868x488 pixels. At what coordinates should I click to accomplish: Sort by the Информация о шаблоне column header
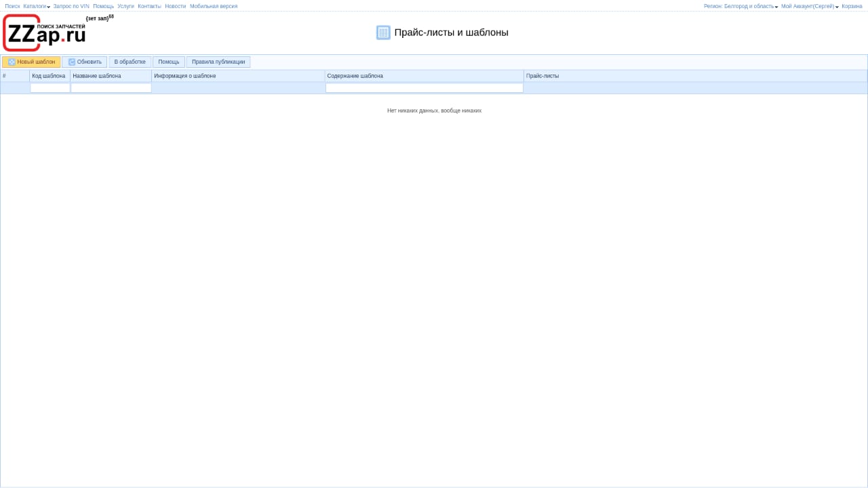pos(185,76)
